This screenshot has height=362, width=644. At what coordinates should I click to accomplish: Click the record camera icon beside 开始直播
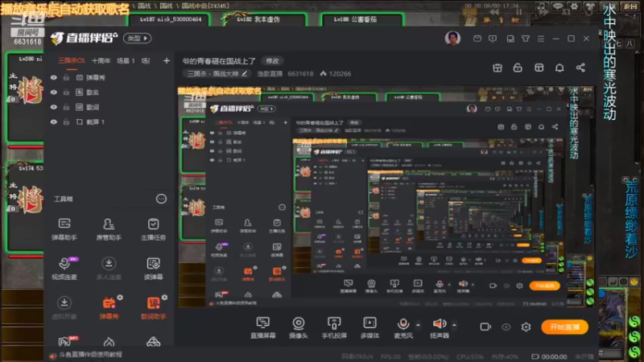485,327
